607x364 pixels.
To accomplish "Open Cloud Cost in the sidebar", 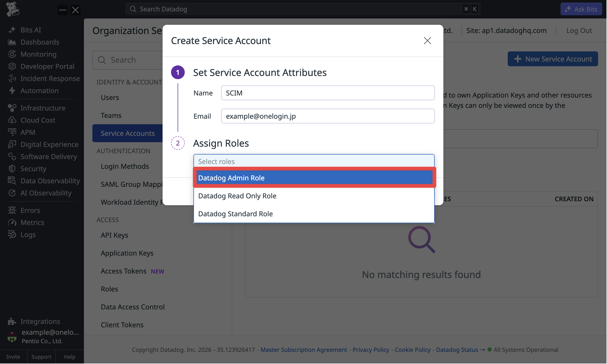I will point(38,120).
